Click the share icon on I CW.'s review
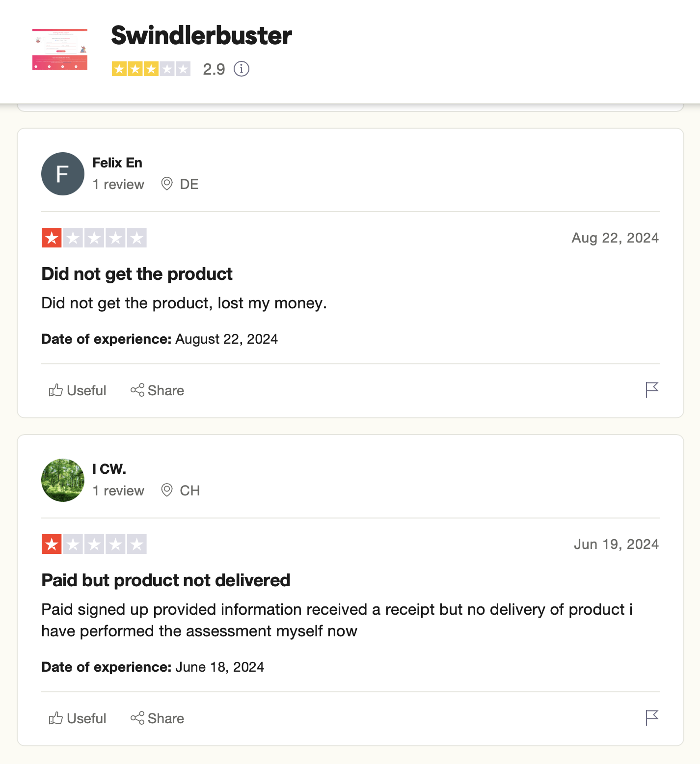This screenshot has height=764, width=700. coord(138,718)
